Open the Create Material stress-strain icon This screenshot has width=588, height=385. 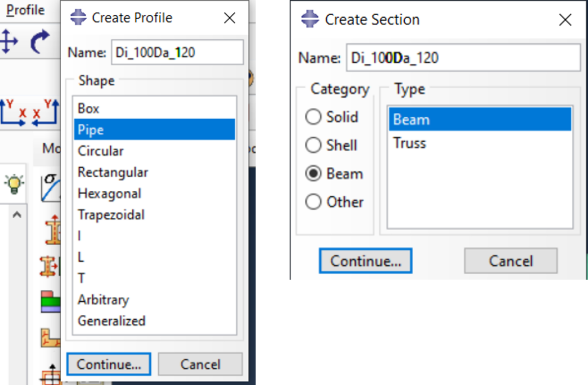click(x=50, y=188)
